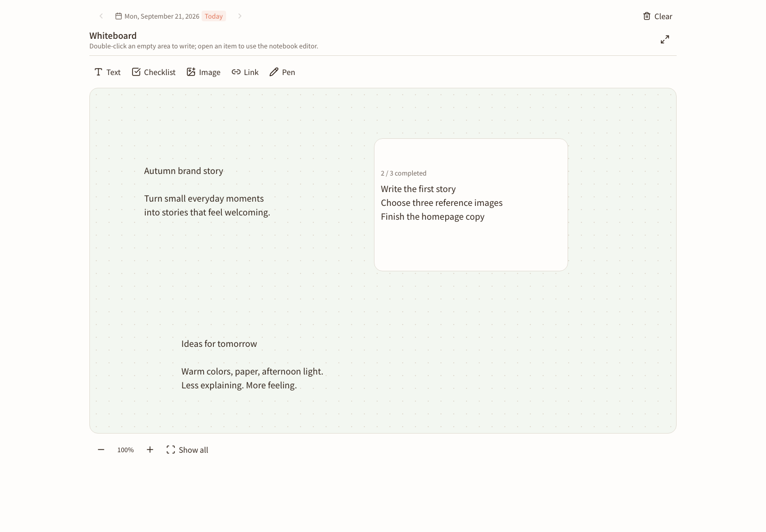Select 'Turn small everyday moments' text line
This screenshot has width=766, height=532.
click(x=204, y=198)
